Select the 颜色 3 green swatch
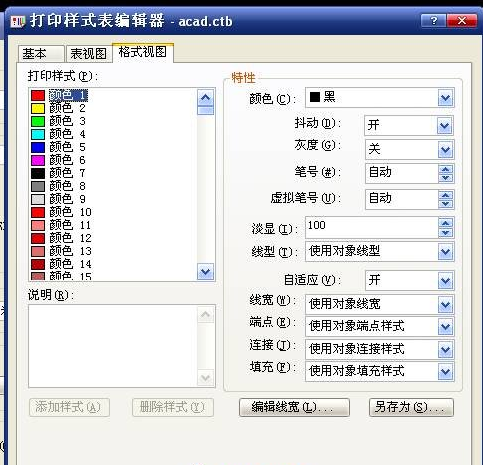 (38, 121)
